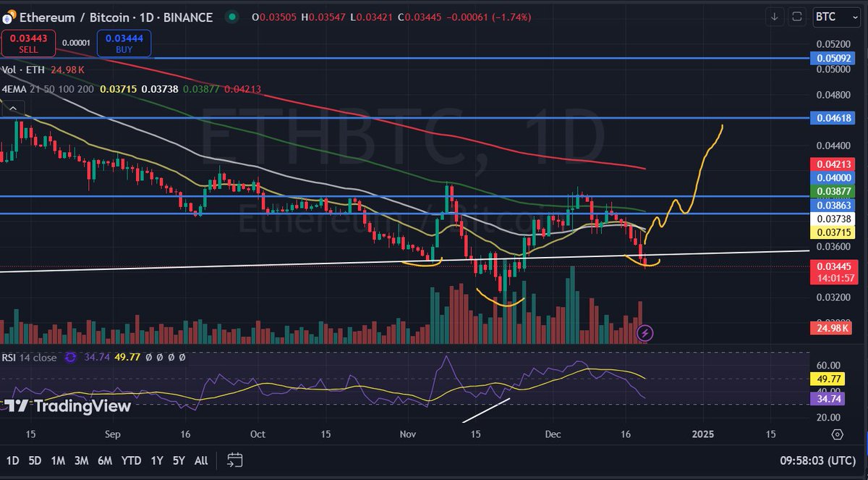Screen dimensions: 868x480
Task: Click the blue 0.03444 BUY button
Action: [x=124, y=43]
